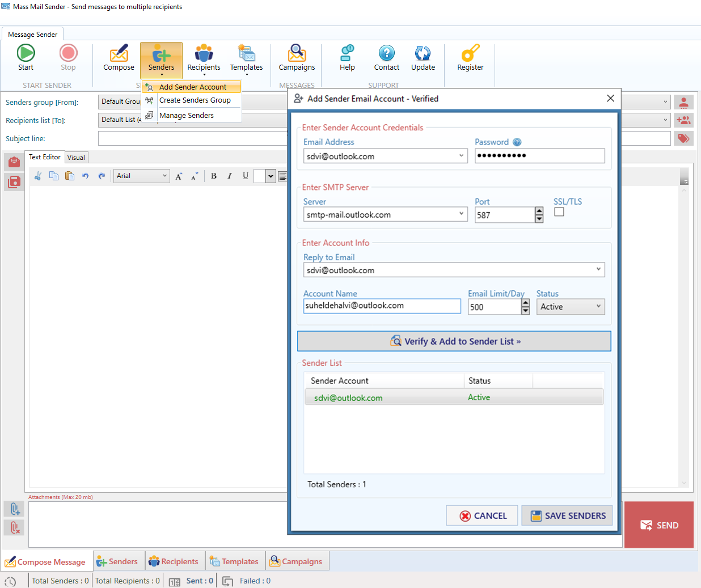Click the undo arrow icon
The image size is (701, 588).
tap(86, 176)
